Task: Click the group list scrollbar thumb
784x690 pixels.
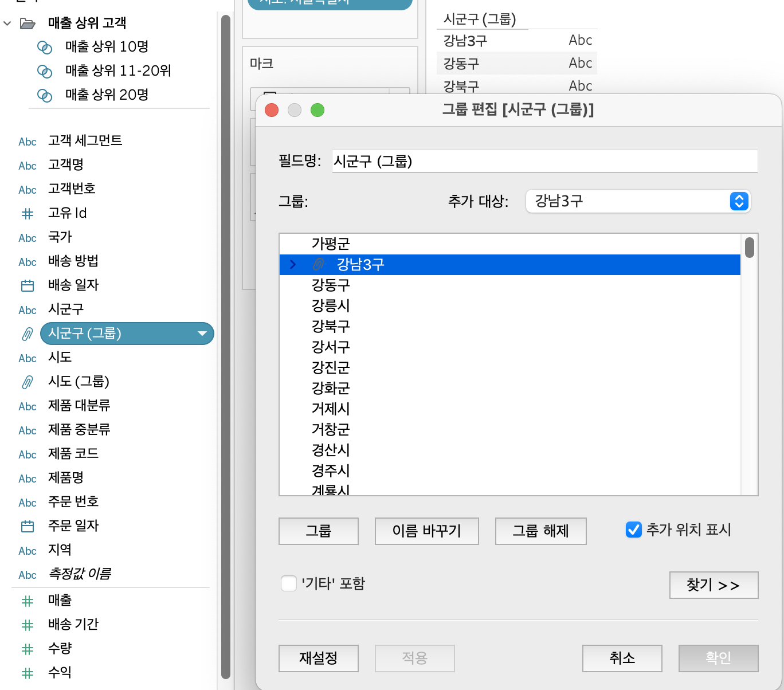Action: [750, 248]
